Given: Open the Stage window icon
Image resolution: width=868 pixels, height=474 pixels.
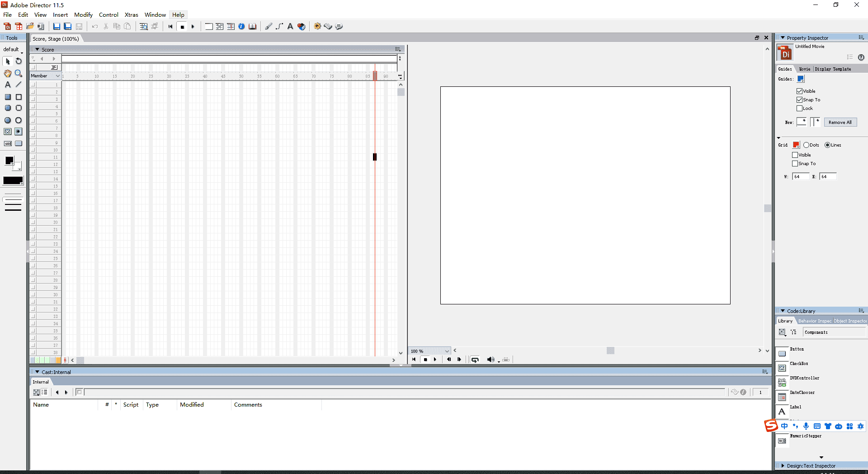Looking at the screenshot, I should (x=209, y=26).
